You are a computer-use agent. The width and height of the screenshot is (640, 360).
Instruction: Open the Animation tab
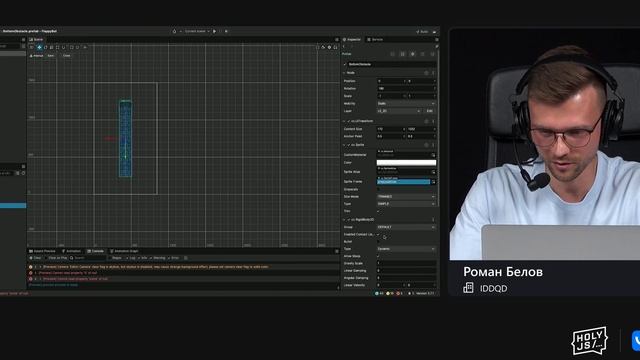71,251
